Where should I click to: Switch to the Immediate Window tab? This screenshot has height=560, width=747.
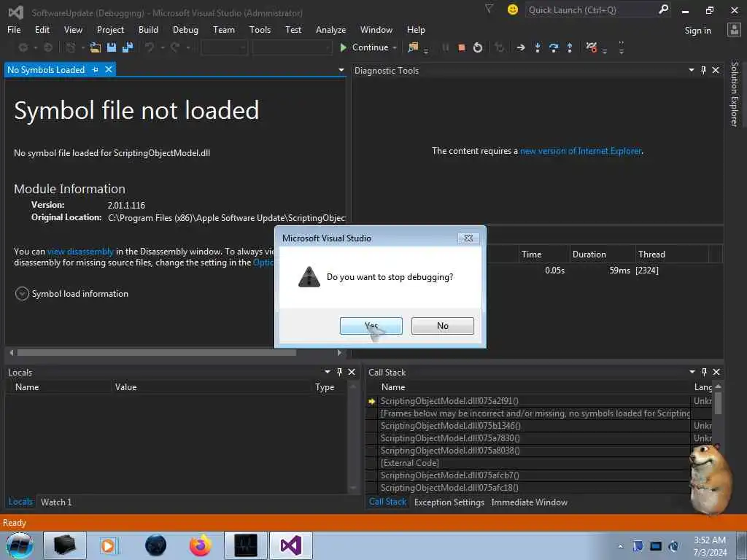click(x=530, y=502)
